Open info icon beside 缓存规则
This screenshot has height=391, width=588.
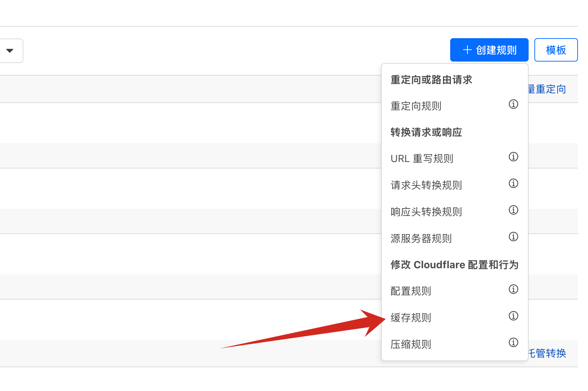[513, 316]
